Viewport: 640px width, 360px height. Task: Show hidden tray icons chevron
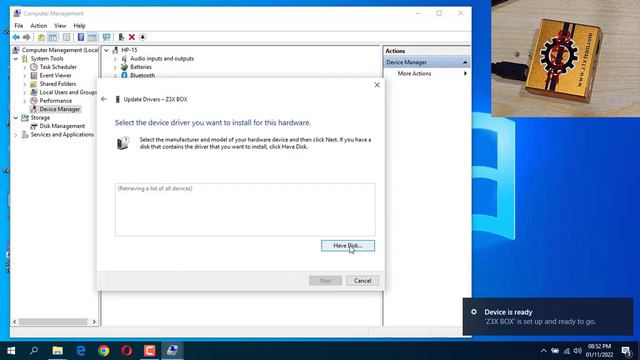pos(543,351)
